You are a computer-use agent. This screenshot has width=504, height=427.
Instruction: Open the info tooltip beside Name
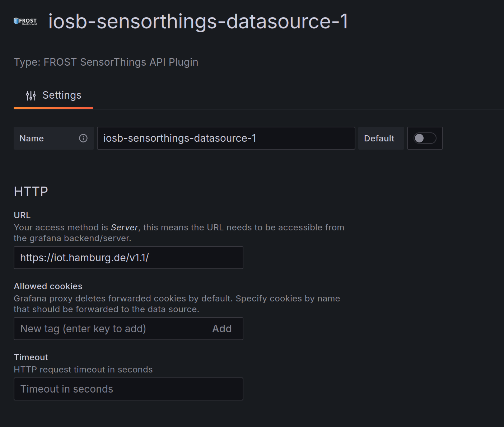[x=83, y=138]
